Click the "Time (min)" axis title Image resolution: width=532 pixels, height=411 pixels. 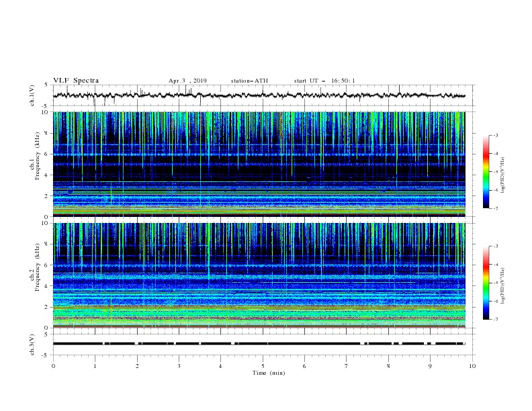[x=269, y=373]
